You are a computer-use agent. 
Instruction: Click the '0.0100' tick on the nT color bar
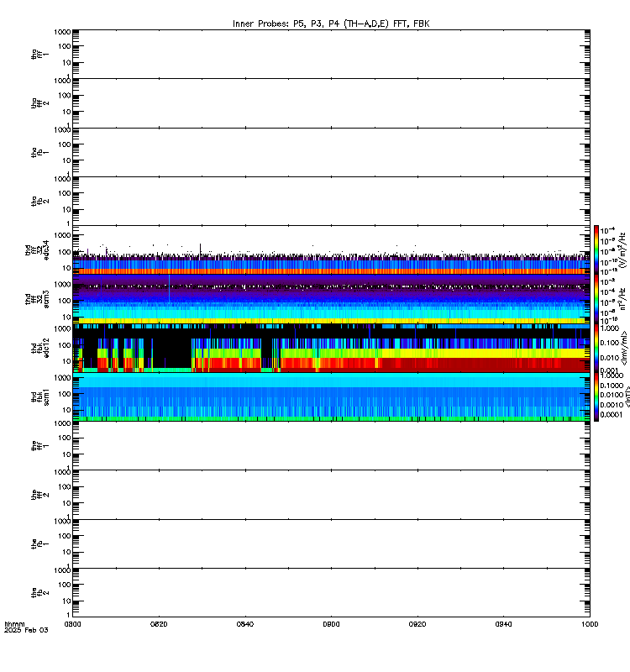point(612,395)
